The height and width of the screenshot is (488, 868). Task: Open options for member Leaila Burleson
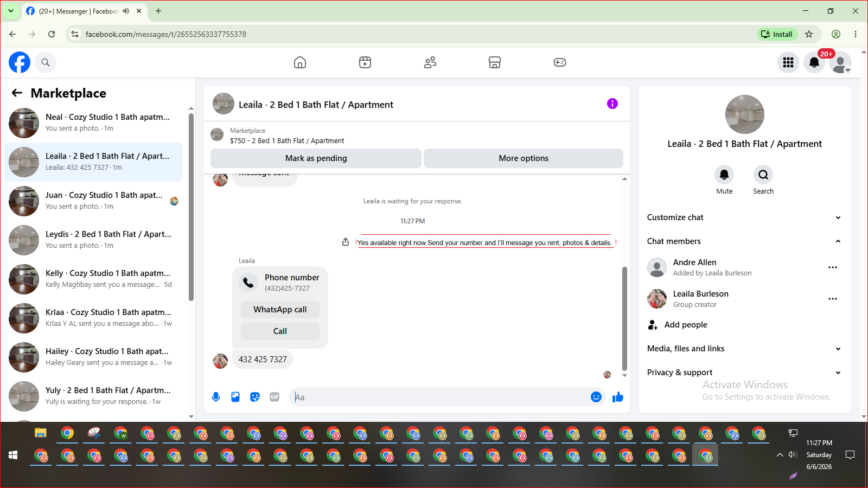pyautogui.click(x=833, y=299)
